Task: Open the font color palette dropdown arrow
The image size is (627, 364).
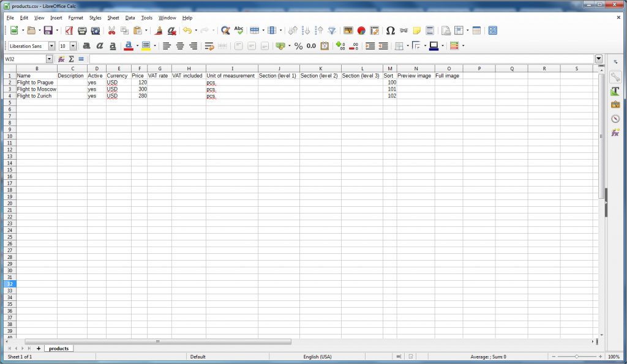Action: click(x=137, y=46)
